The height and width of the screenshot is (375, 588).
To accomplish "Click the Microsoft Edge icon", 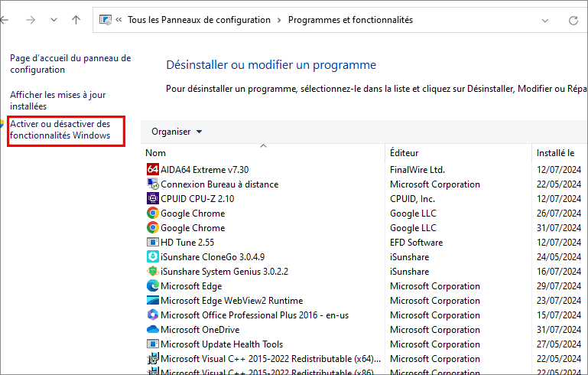I will point(153,286).
